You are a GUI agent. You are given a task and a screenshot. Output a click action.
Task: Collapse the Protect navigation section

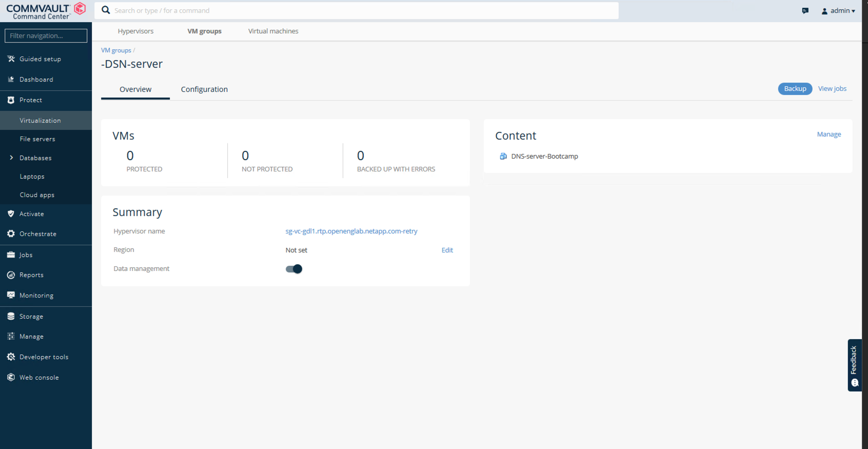31,100
